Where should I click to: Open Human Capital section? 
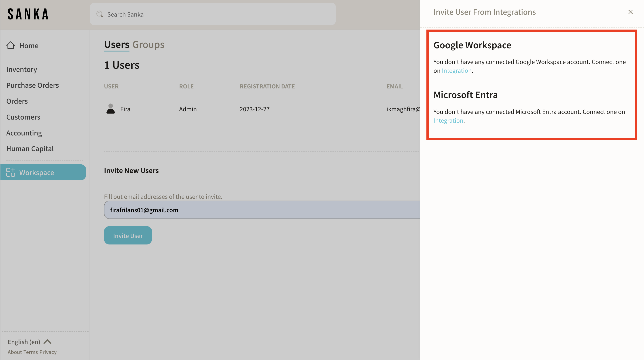click(x=30, y=149)
